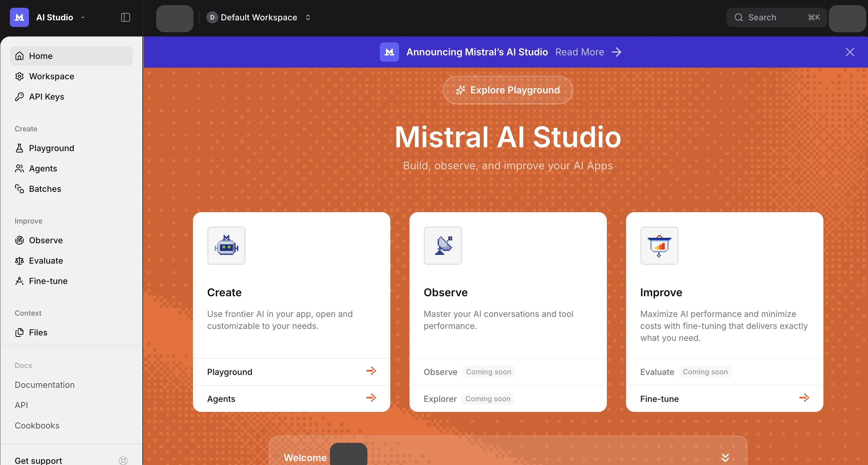Click the Mistral AI Studio logo icon
Image resolution: width=868 pixels, height=465 pixels.
(19, 17)
